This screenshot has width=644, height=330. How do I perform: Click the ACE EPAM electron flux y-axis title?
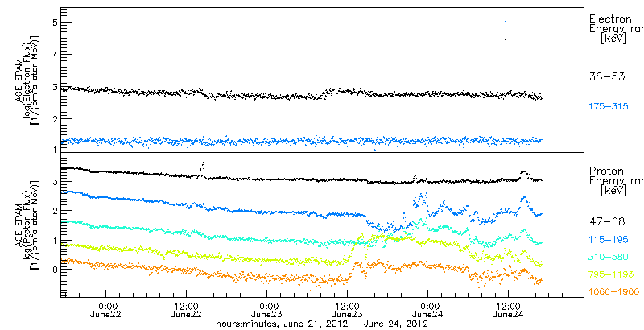pos(26,79)
